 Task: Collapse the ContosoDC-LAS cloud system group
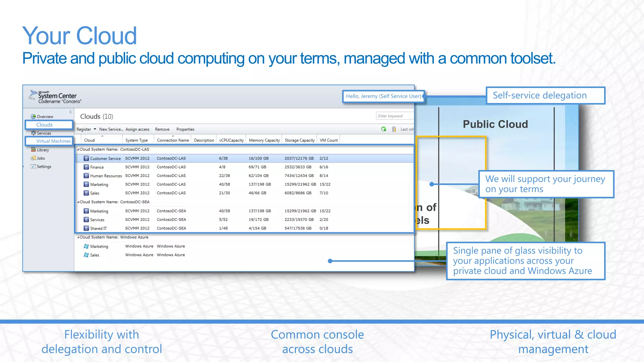pos(78,150)
